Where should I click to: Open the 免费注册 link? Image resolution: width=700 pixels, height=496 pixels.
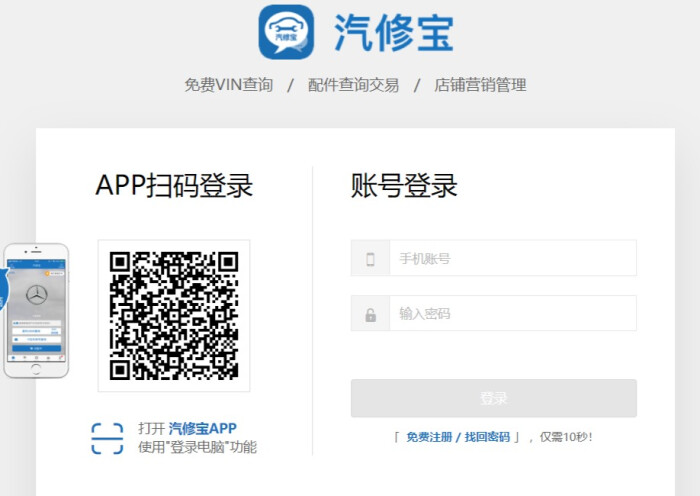point(429,437)
